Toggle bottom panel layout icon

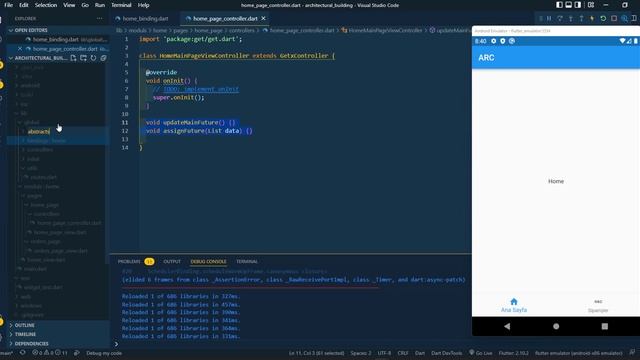click(x=569, y=5)
